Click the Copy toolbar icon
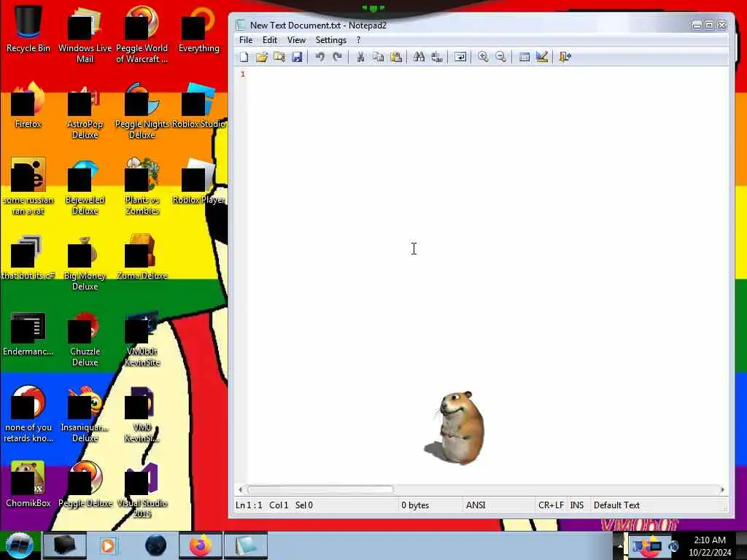The width and height of the screenshot is (747, 560). coord(379,57)
